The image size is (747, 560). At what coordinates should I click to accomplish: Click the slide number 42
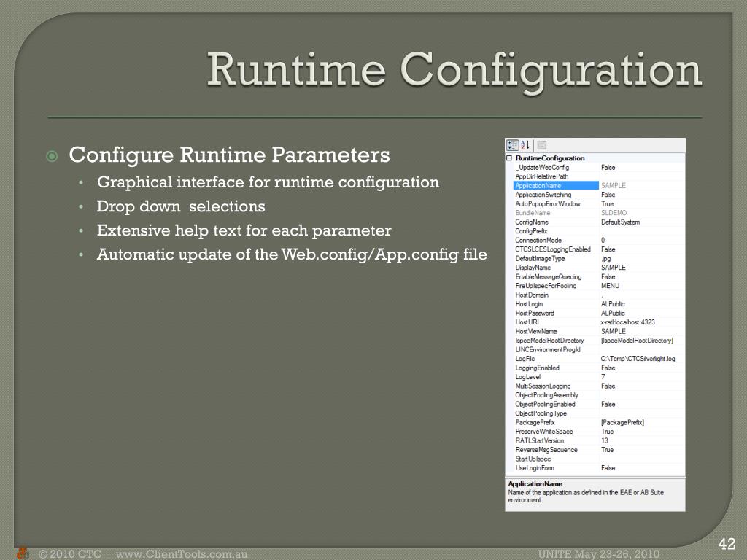(x=727, y=544)
